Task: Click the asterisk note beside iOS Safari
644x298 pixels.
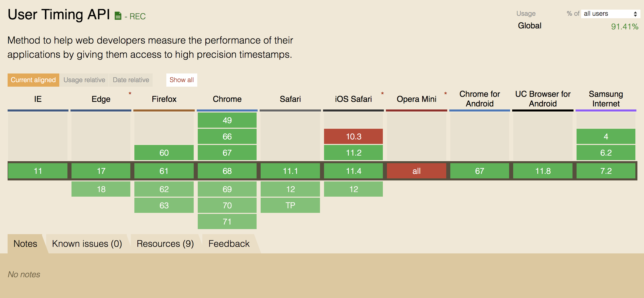Action: (382, 94)
